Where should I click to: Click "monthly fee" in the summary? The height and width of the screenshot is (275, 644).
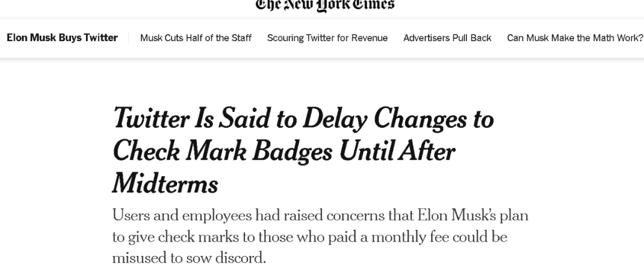[410, 237]
